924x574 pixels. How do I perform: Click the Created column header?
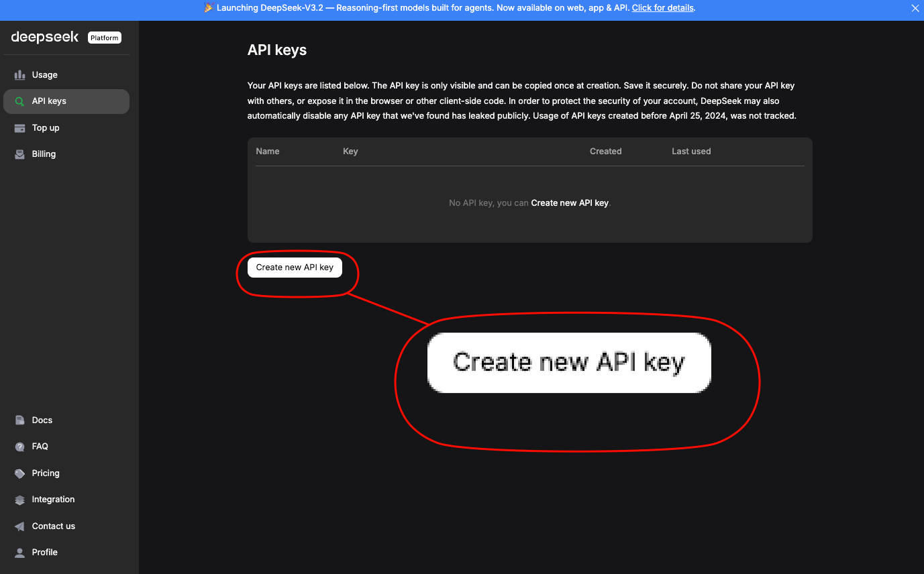click(x=605, y=152)
